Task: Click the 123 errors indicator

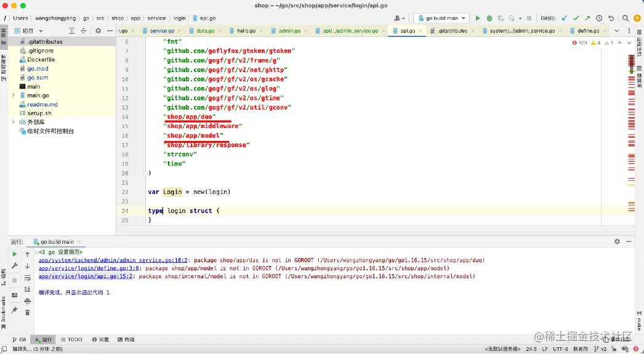Action: pos(579,42)
